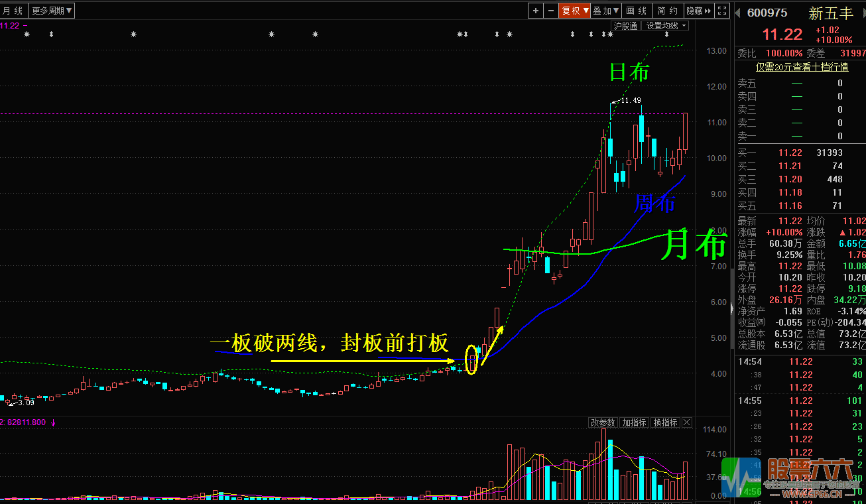Click 跌停 limit-down price 9.18

[x=857, y=288]
